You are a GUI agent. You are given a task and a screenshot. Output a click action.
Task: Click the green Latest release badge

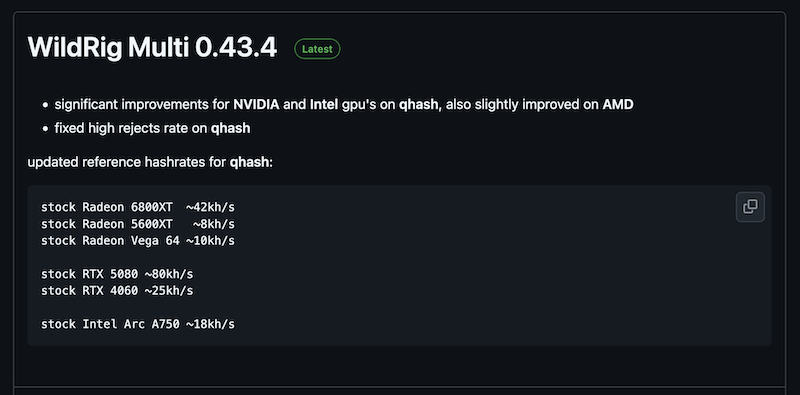pos(317,49)
